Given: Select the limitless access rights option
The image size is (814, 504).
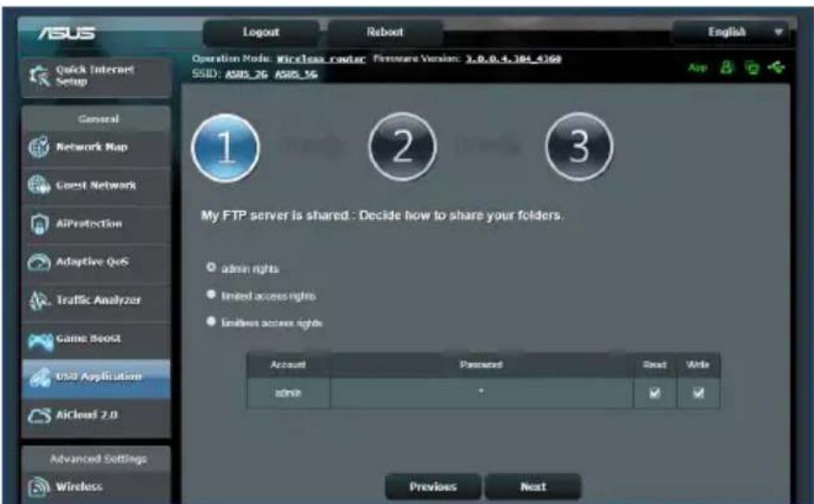Looking at the screenshot, I should pyautogui.click(x=211, y=321).
